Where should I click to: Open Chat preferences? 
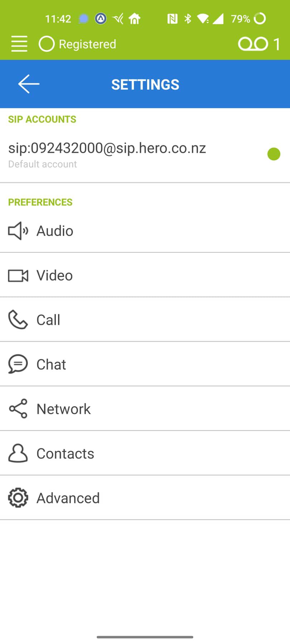click(145, 364)
